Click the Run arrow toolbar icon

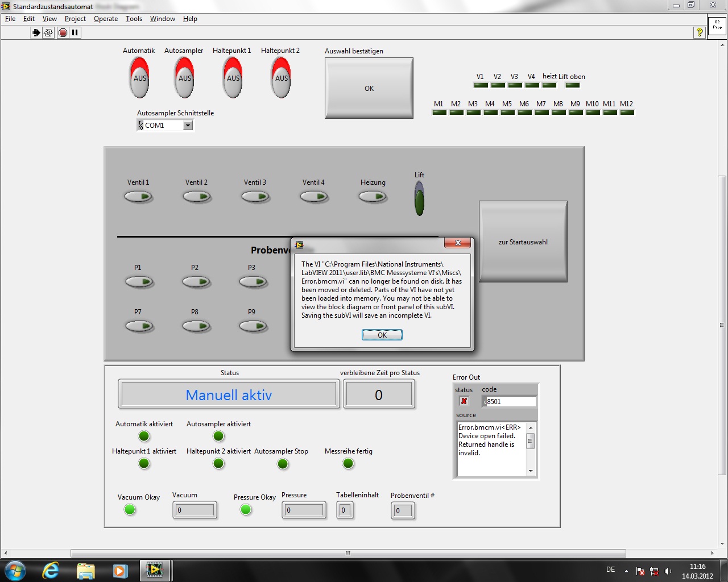tap(36, 32)
